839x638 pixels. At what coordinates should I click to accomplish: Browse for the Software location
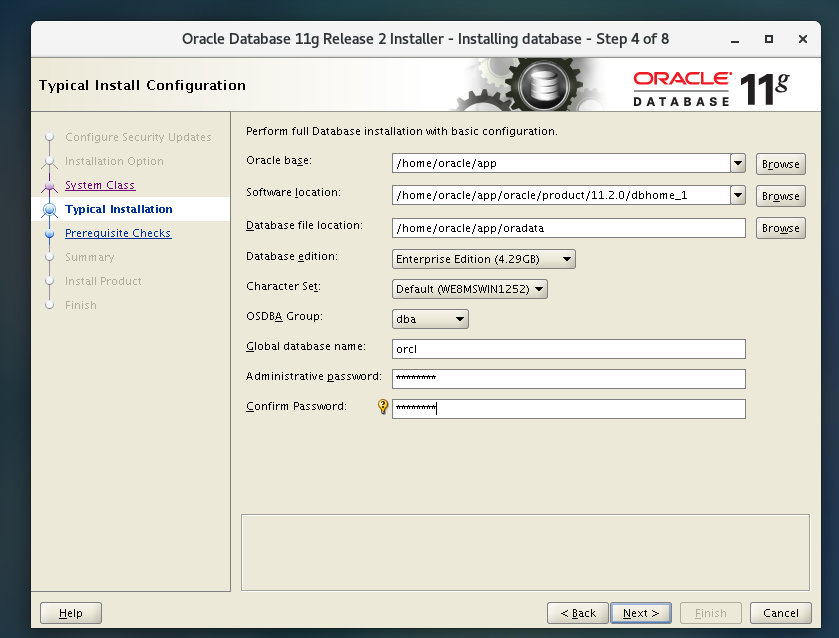[781, 196]
